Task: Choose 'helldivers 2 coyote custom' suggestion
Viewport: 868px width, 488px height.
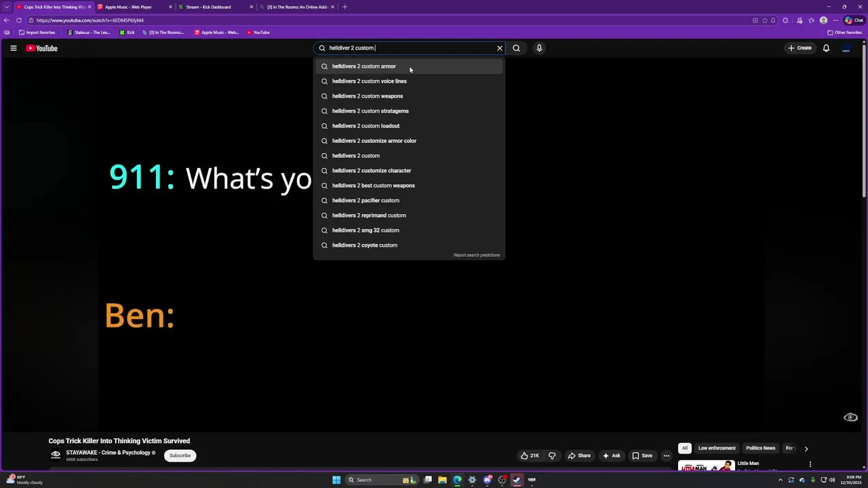Action: click(x=409, y=245)
